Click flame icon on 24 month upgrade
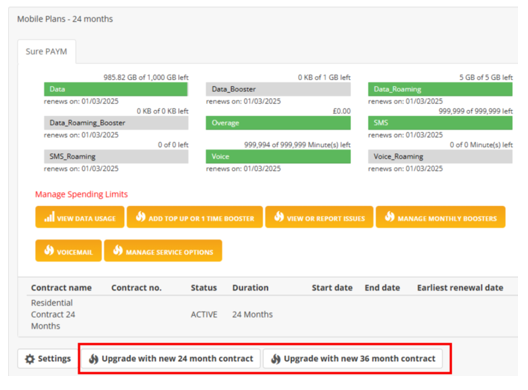Viewport: 528px width, 390px height. click(x=94, y=359)
